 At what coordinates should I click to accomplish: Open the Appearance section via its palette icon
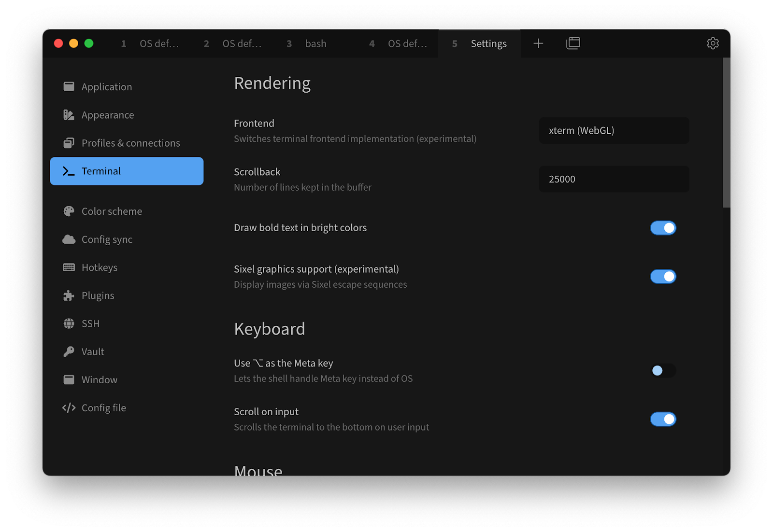[69, 115]
